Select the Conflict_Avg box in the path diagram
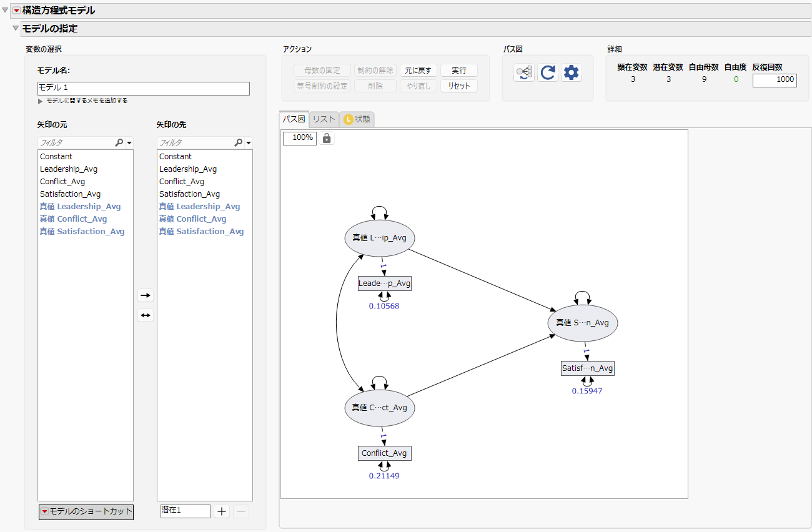812x532 pixels. (385, 453)
